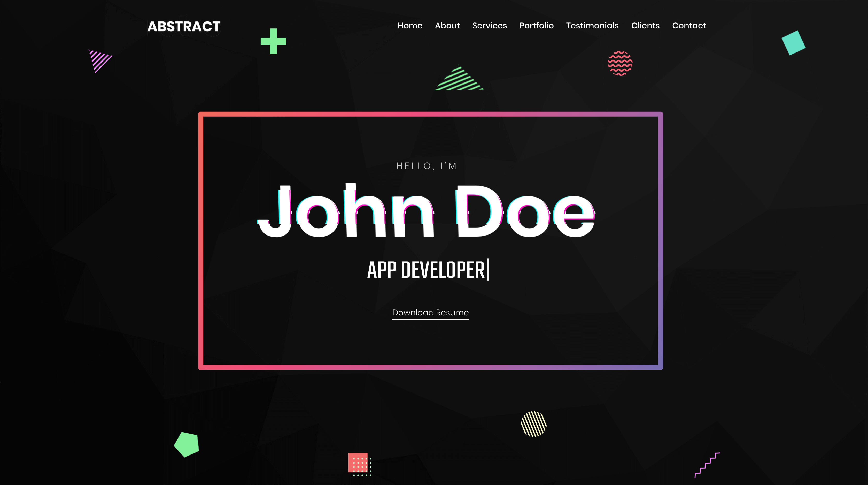Click the Testimonials navigation item

pyautogui.click(x=592, y=26)
